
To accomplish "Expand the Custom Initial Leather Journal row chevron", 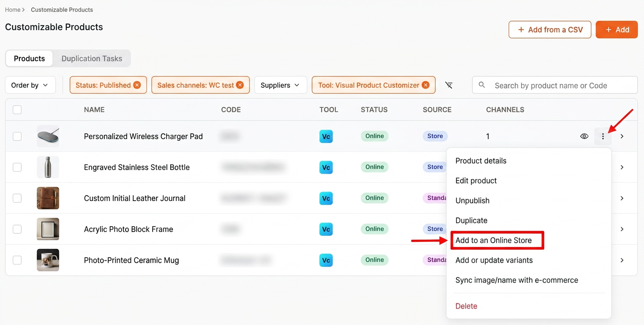I will coord(622,198).
